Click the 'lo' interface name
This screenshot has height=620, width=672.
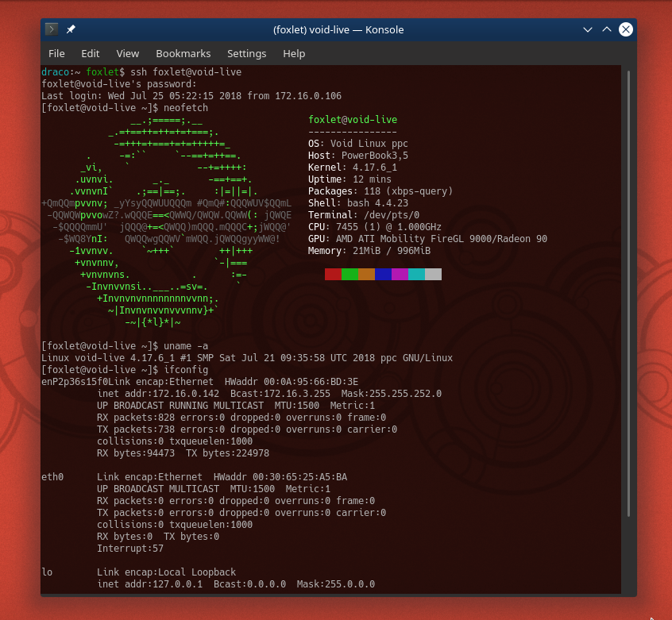coord(47,572)
